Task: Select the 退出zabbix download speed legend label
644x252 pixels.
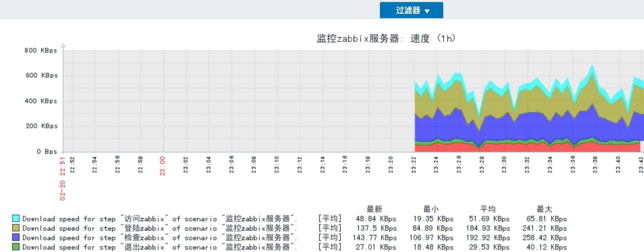Action: [x=160, y=247]
